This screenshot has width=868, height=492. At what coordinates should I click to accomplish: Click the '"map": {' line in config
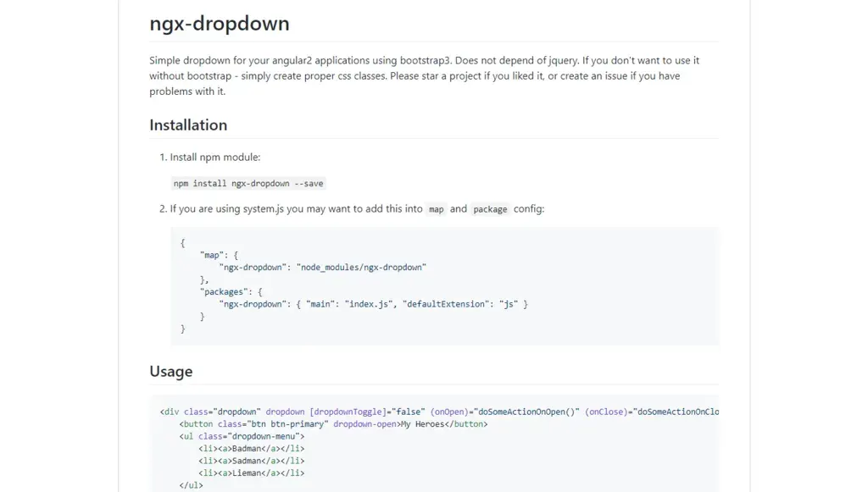(219, 256)
